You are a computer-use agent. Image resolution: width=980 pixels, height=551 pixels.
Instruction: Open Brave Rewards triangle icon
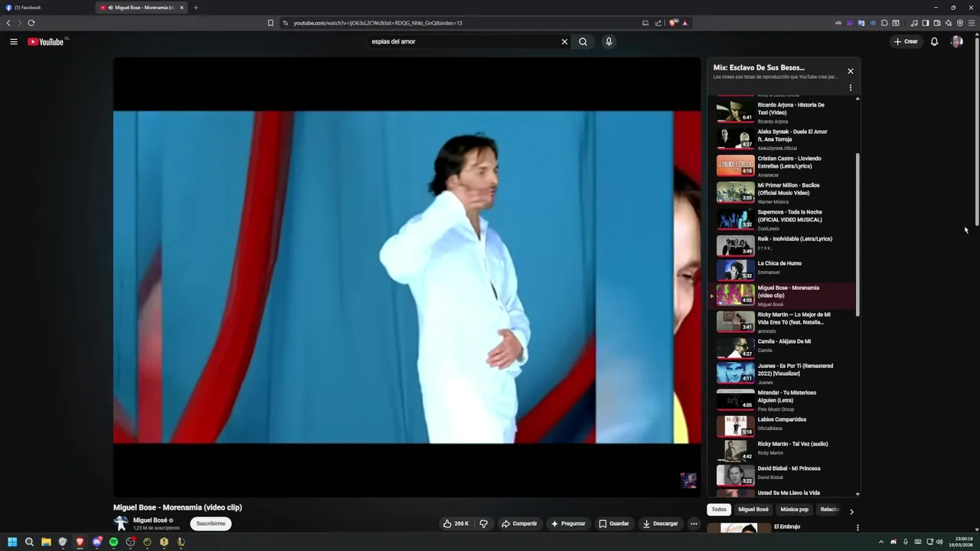click(684, 23)
